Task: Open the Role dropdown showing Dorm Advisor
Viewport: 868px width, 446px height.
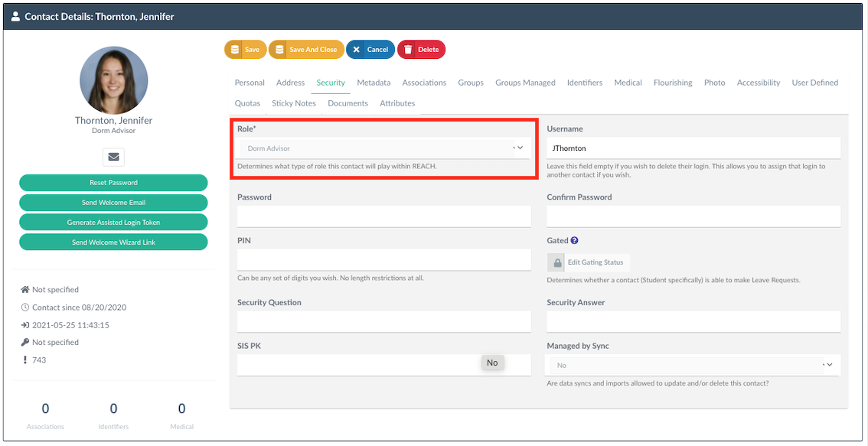Action: pyautogui.click(x=383, y=148)
